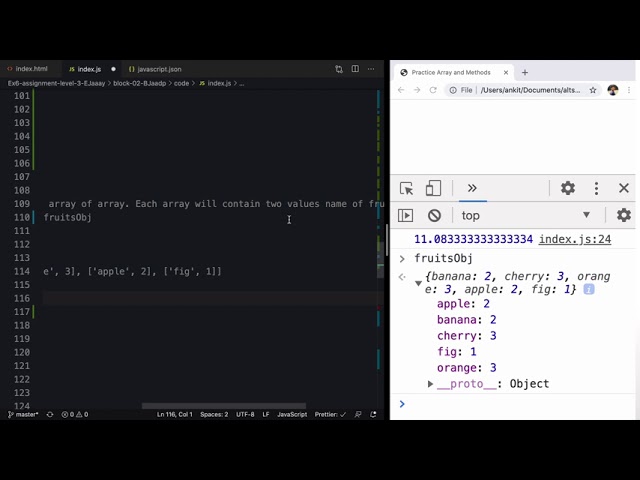Go back in Chrome
640x480 pixels.
(401, 90)
